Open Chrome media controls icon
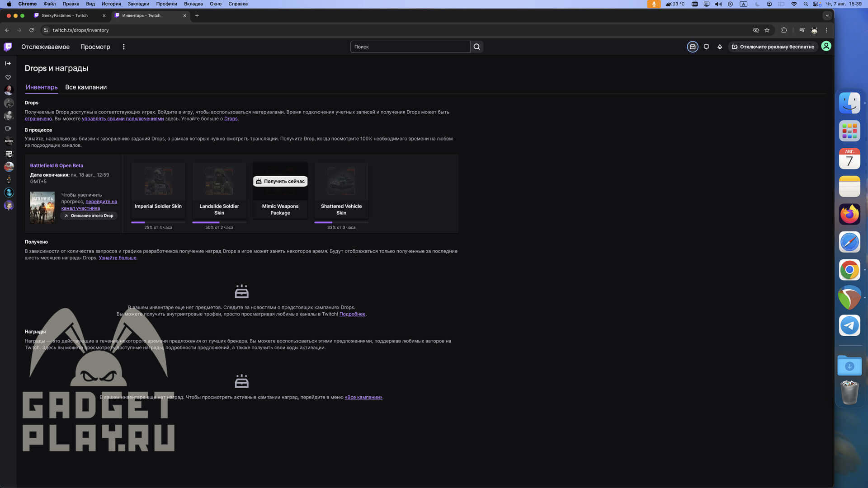The height and width of the screenshot is (488, 868). (x=802, y=30)
